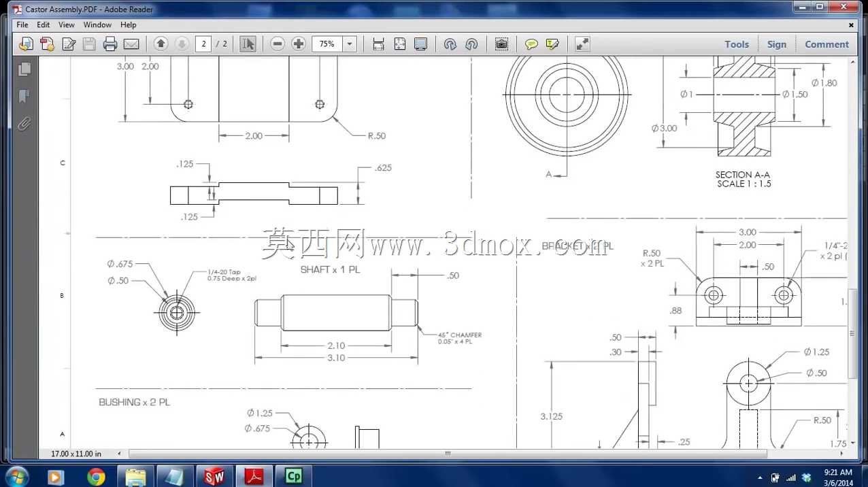The width and height of the screenshot is (868, 487).
Task: Open the Tools pane
Action: pos(736,44)
